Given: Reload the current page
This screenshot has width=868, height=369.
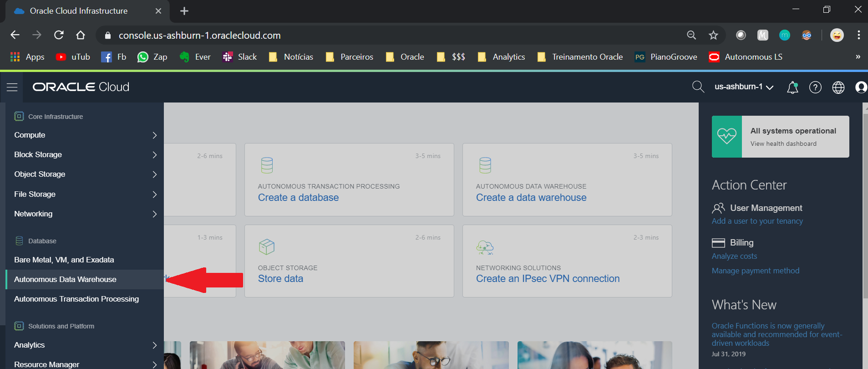Looking at the screenshot, I should pos(59,35).
